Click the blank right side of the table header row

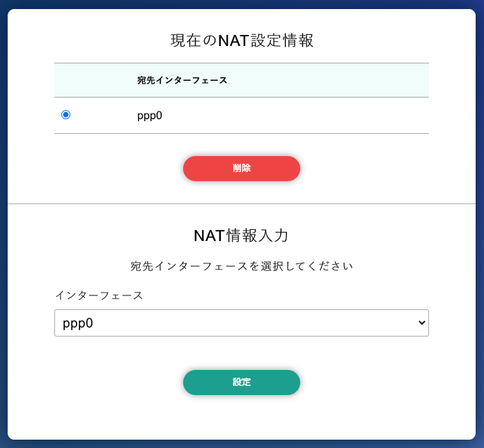[x=348, y=81]
